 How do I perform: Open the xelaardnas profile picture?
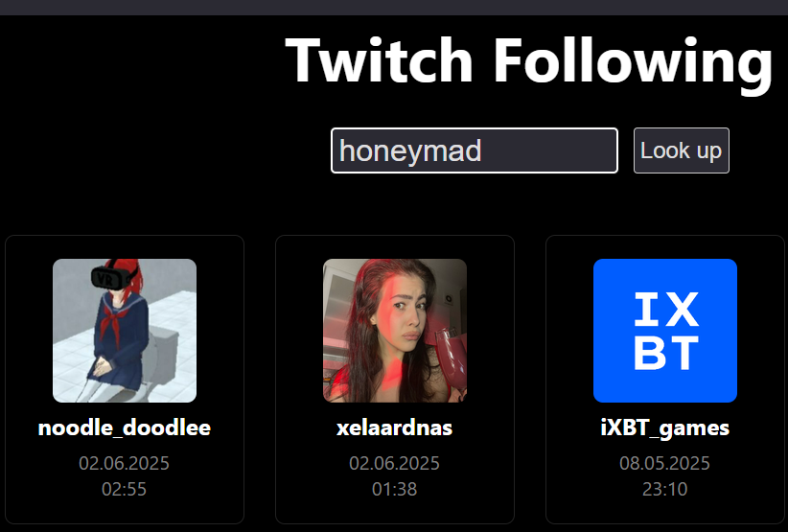[395, 331]
